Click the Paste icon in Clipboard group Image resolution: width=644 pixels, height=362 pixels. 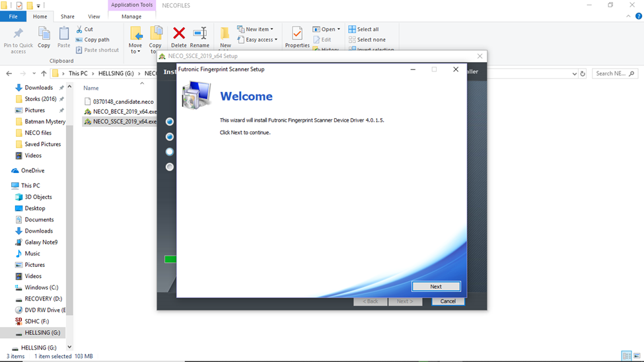[64, 34]
